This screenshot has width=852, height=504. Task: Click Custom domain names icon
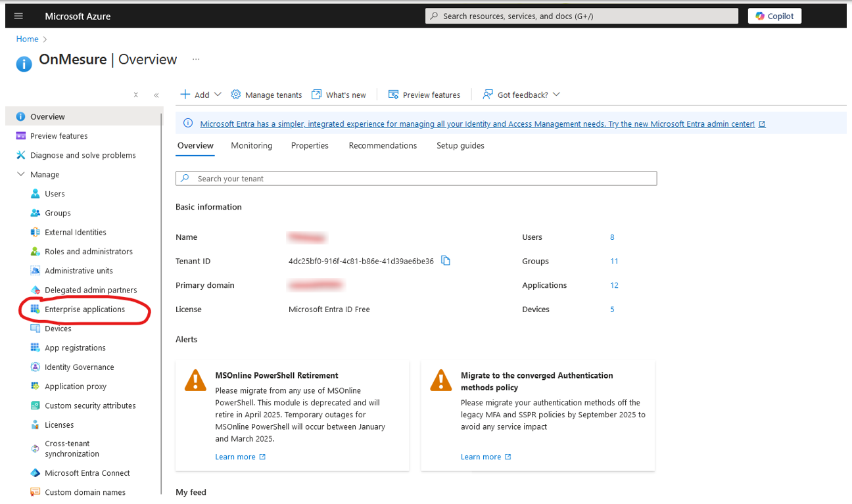(x=35, y=492)
